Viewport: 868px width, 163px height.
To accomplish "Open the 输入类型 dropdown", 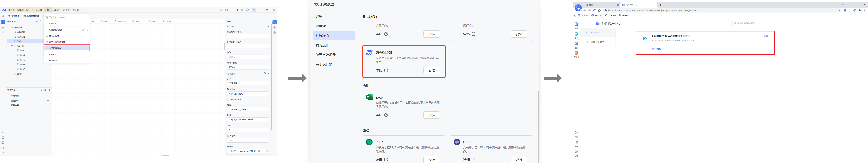I will point(248,94).
